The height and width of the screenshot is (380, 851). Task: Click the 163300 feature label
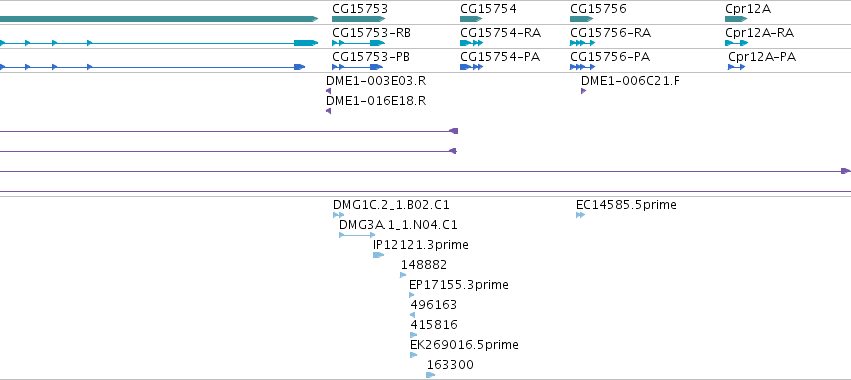[450, 365]
